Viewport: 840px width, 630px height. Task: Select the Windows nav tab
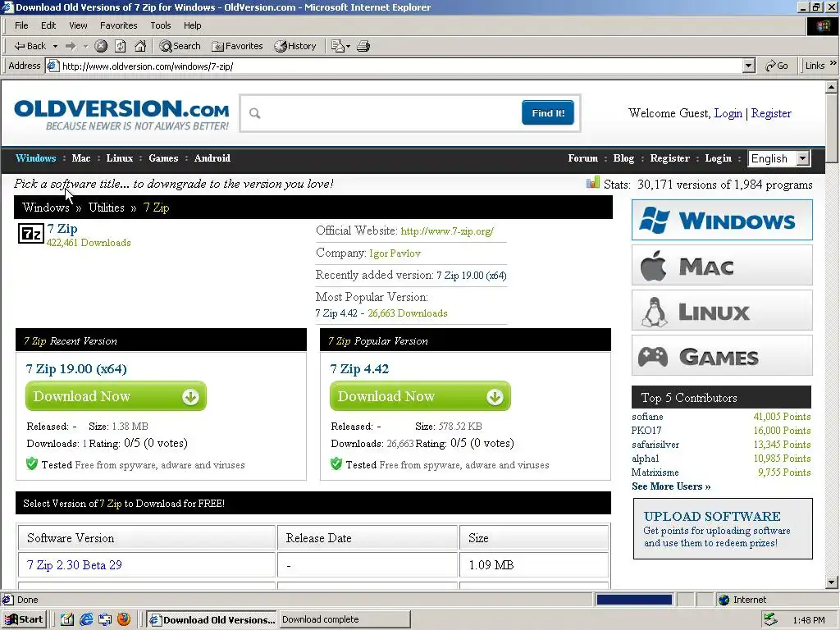click(36, 158)
